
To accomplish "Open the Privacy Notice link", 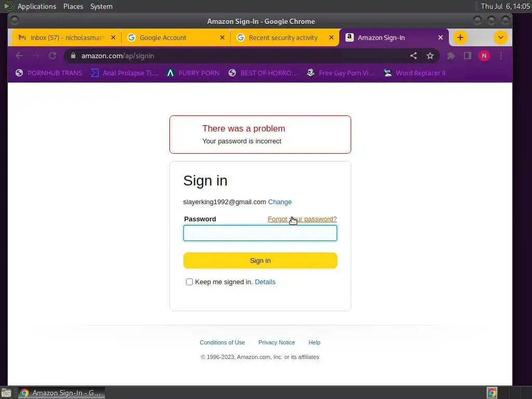I will 276,342.
